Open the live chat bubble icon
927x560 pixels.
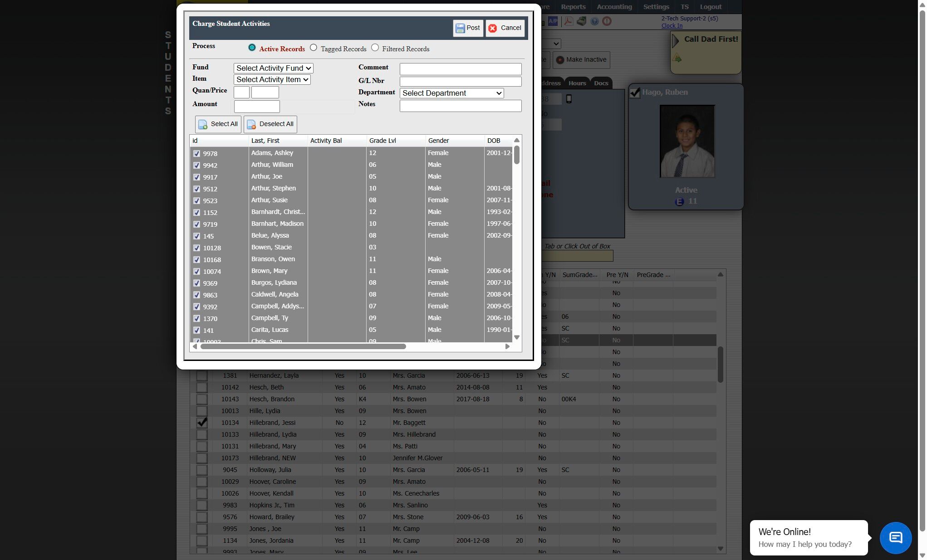pyautogui.click(x=895, y=538)
